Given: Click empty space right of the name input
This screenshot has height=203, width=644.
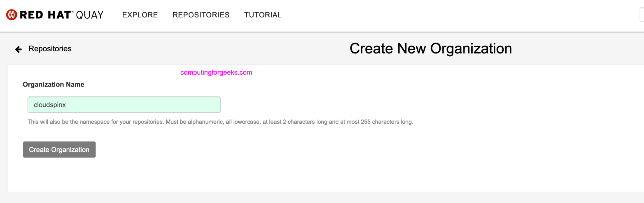Looking at the screenshot, I should click(346, 105).
